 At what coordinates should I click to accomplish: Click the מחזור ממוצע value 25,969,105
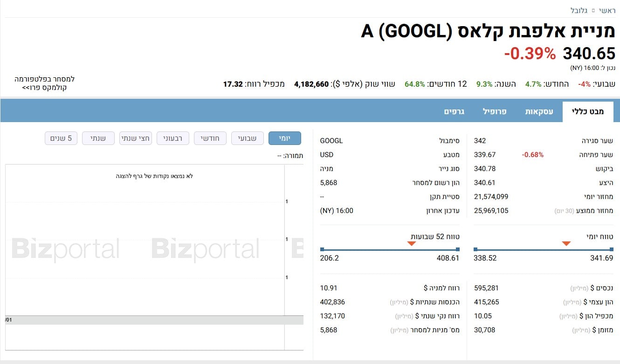491,211
